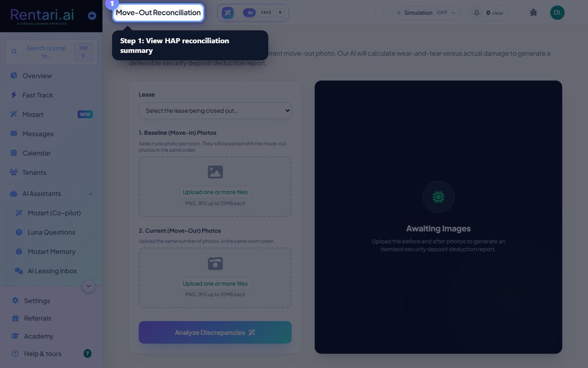
Task: Click the Luna Questions question-mark icon
Action: point(19,232)
